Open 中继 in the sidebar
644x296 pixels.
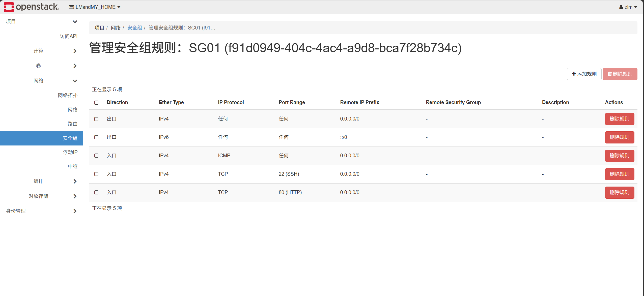[x=73, y=166]
